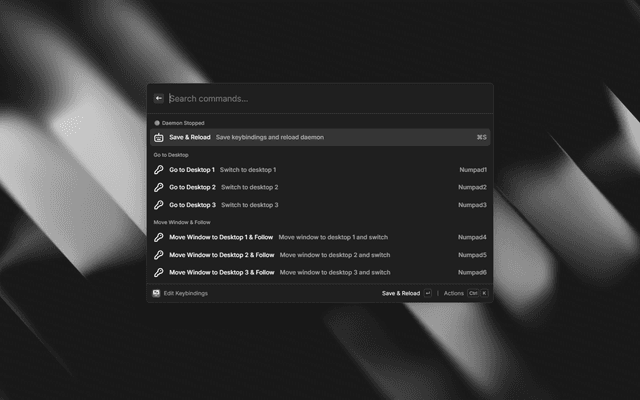Click the key icon for Go to Desktop 1
640x400 pixels.
pos(158,170)
